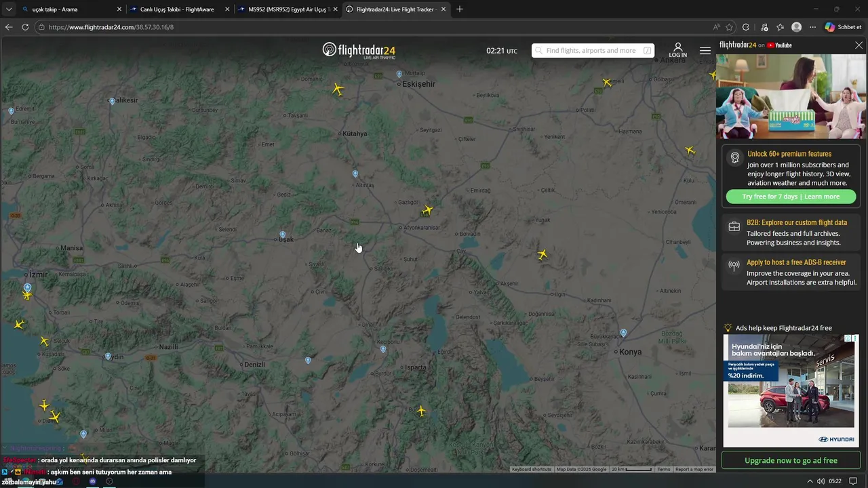
Task: Open the map Terms link
Action: 663,469
